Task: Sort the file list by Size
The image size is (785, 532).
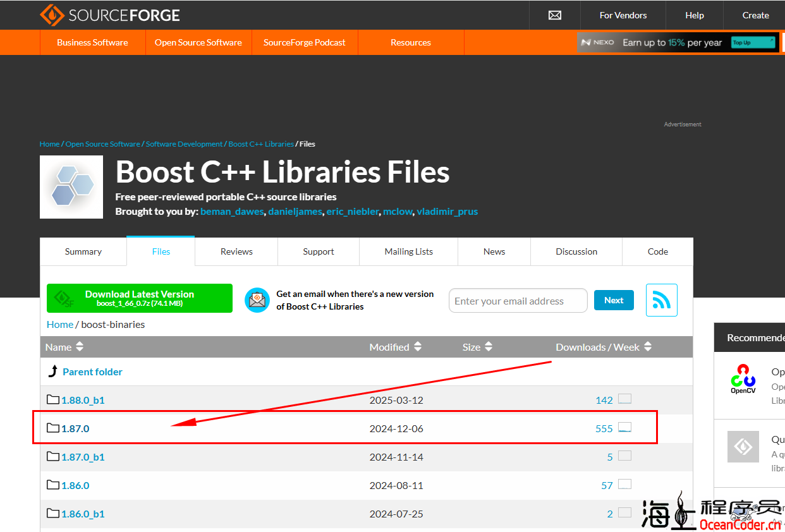Action: coord(477,347)
